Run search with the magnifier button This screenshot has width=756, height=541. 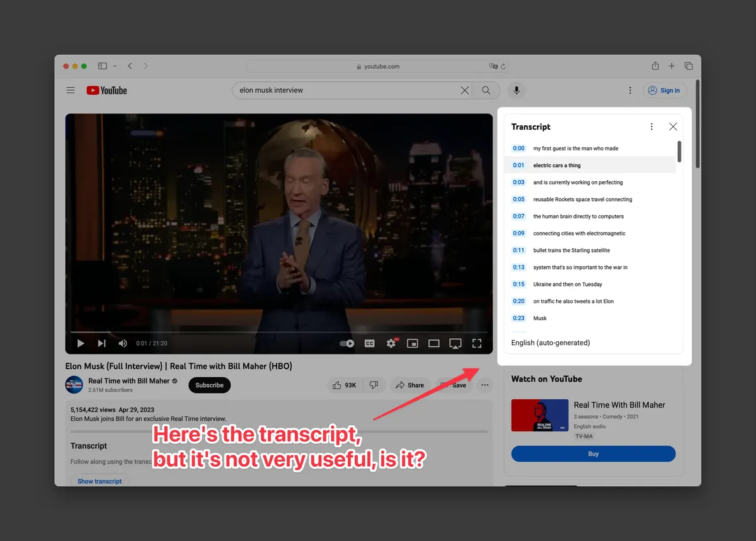point(486,91)
